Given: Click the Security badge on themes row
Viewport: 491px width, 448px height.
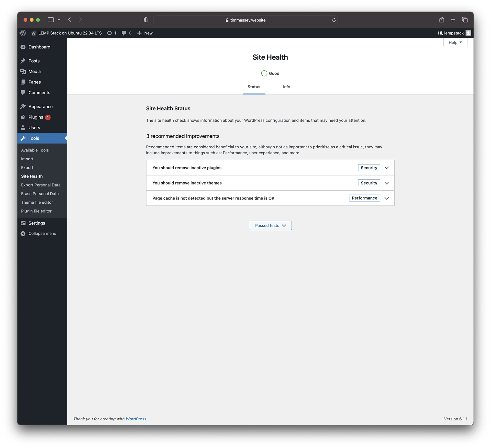Looking at the screenshot, I should pos(369,183).
